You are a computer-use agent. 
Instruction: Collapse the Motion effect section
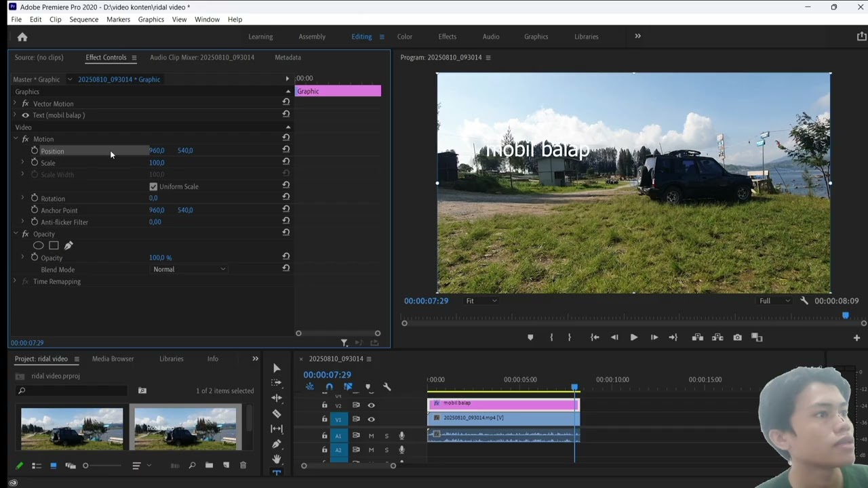click(x=15, y=139)
